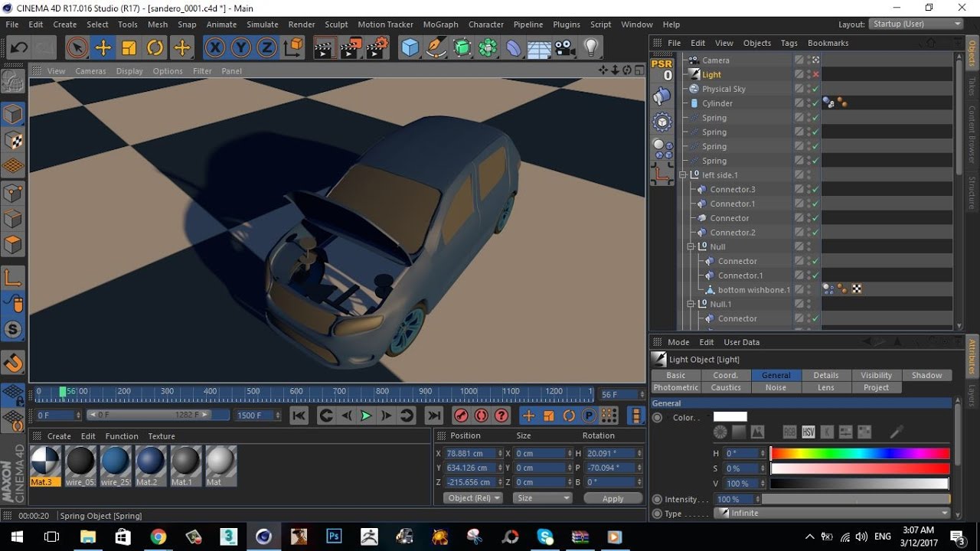This screenshot has width=980, height=551.
Task: Go to end of animation
Action: click(434, 416)
